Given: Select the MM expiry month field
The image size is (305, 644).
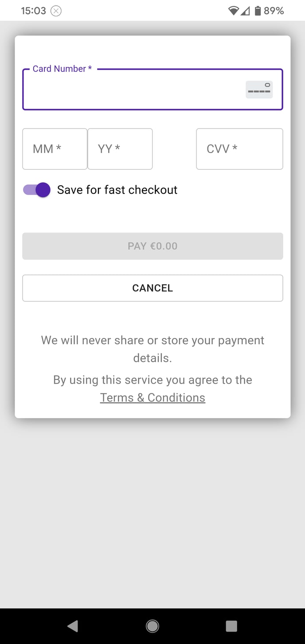Looking at the screenshot, I should [55, 149].
